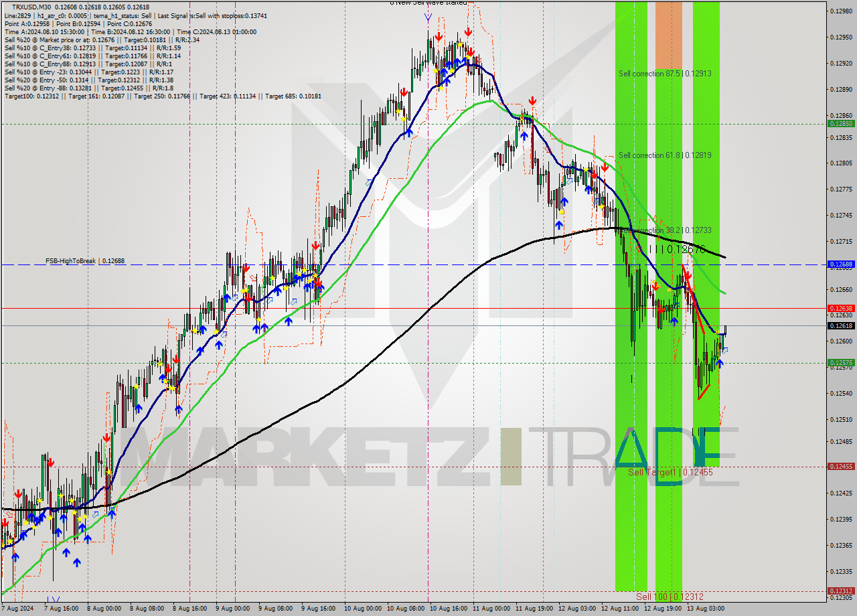This screenshot has width=857, height=616.
Task: Click the '7 Aug 2024' time axis label
Action: tap(16, 609)
